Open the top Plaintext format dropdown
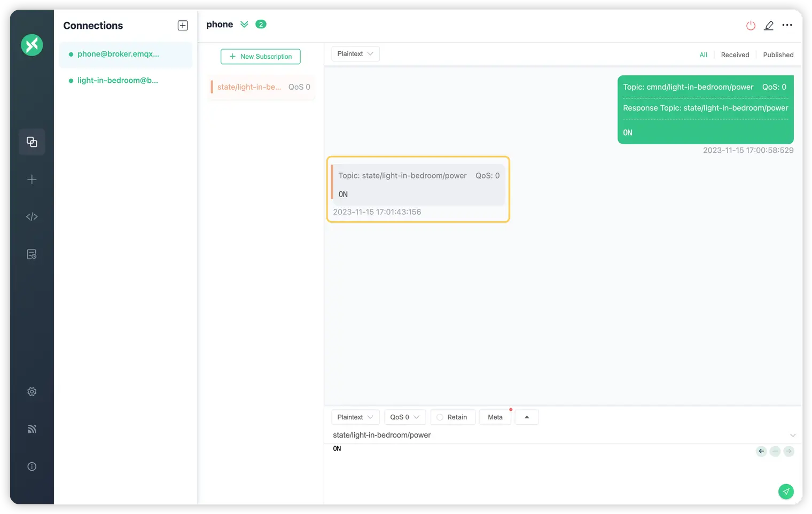The width and height of the screenshot is (812, 514). pyautogui.click(x=355, y=54)
